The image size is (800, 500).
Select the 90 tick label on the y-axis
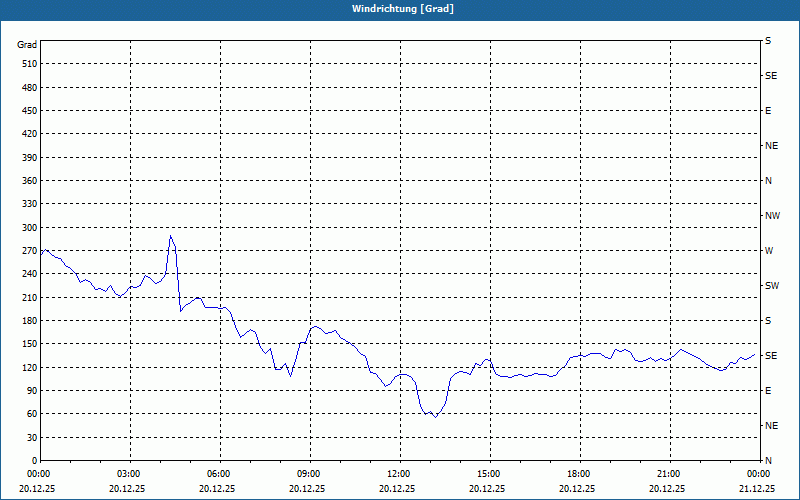30,391
